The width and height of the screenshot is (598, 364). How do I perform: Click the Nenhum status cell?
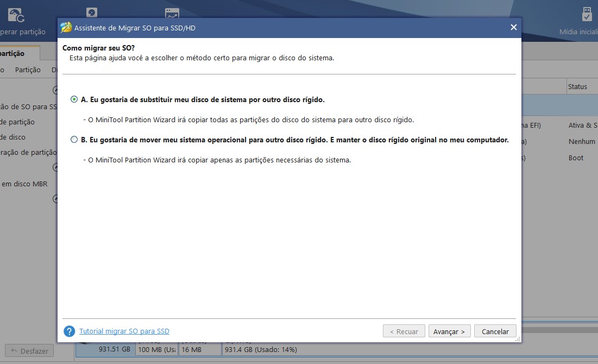coord(582,142)
